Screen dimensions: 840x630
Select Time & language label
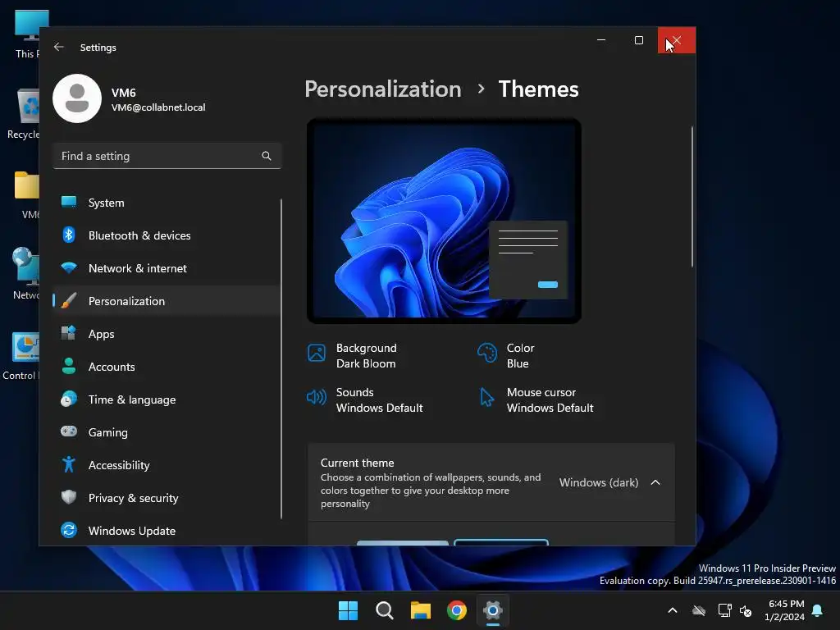[x=132, y=399]
